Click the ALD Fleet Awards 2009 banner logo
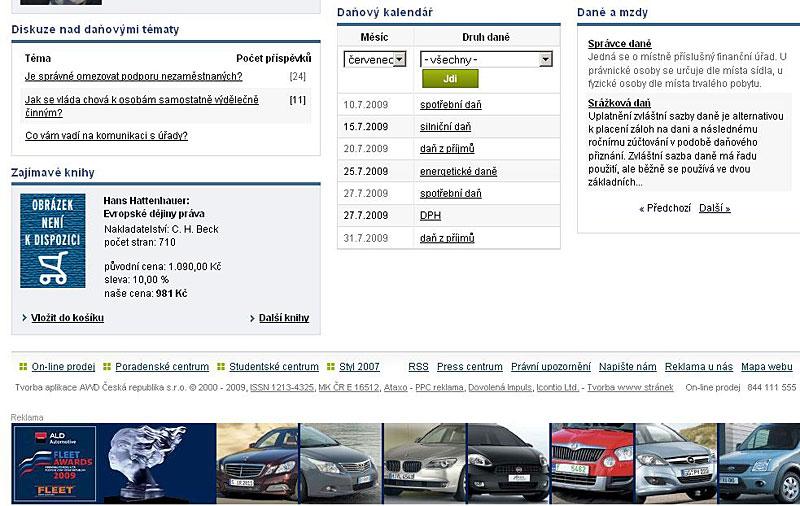This screenshot has height=506, width=800. point(55,464)
